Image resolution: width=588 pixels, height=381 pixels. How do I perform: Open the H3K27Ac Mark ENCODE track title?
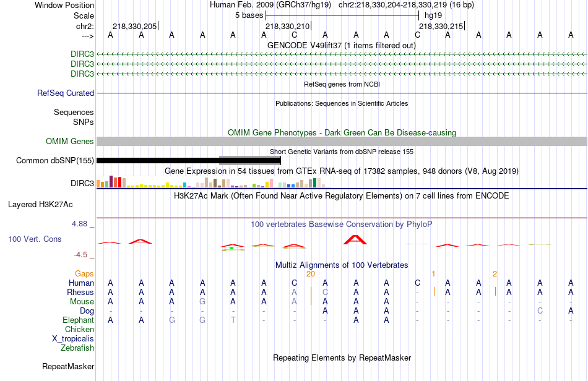pos(342,195)
